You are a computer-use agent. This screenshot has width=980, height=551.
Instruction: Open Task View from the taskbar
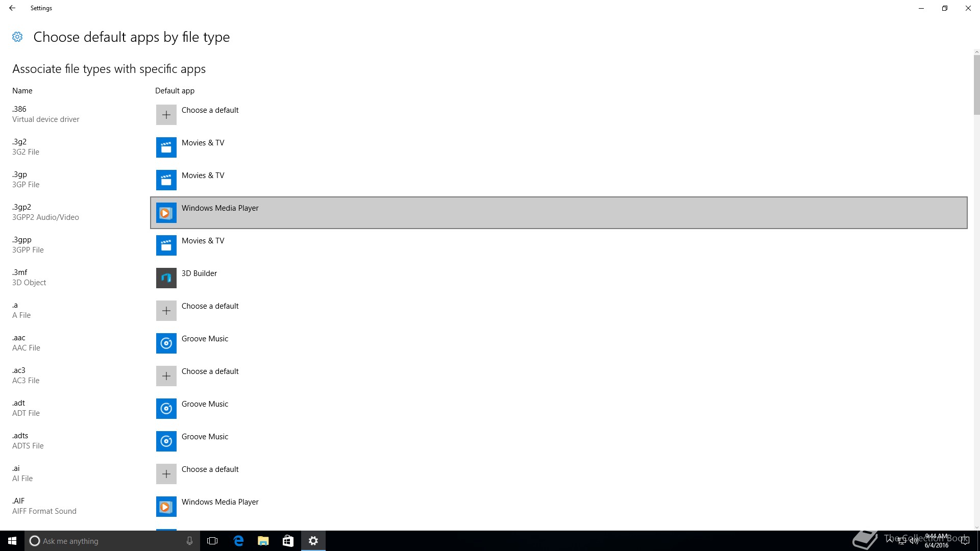212,541
